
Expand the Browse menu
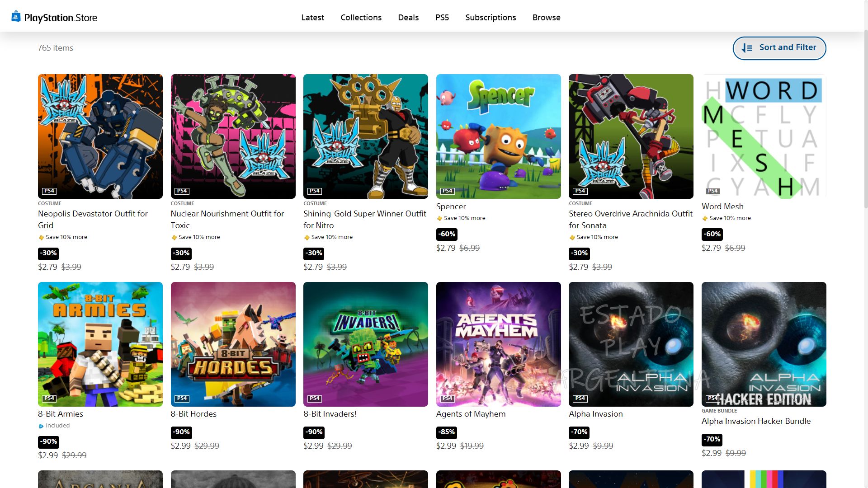pyautogui.click(x=546, y=18)
